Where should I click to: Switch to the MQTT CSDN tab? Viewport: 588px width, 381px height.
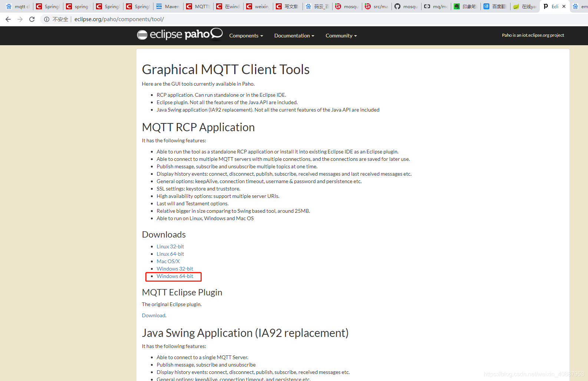(x=198, y=6)
